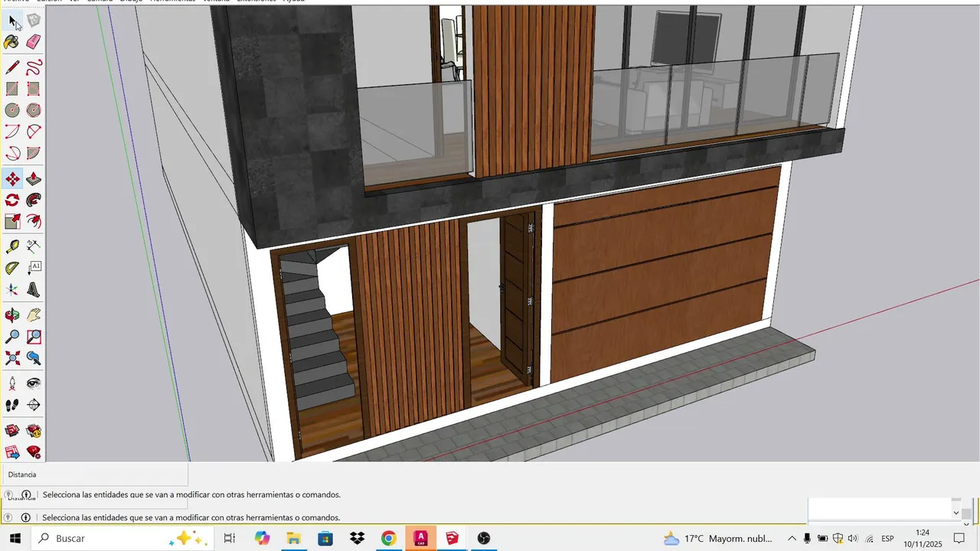Open the clock showing 1:24

pos(922,538)
